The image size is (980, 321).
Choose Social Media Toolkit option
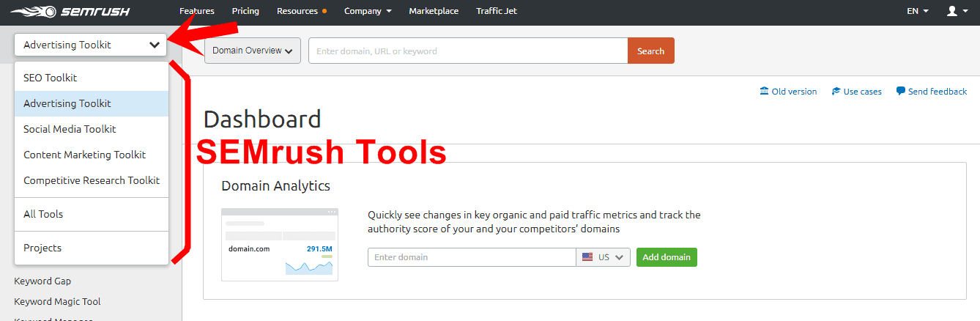(x=70, y=129)
